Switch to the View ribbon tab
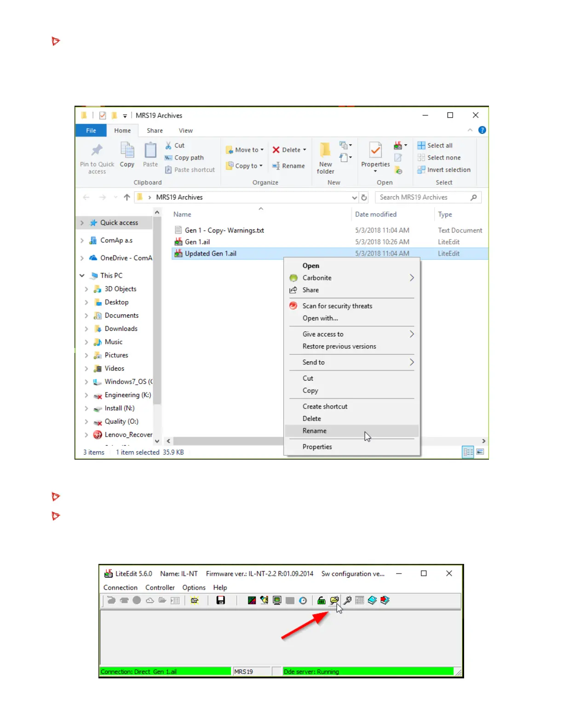 [186, 131]
